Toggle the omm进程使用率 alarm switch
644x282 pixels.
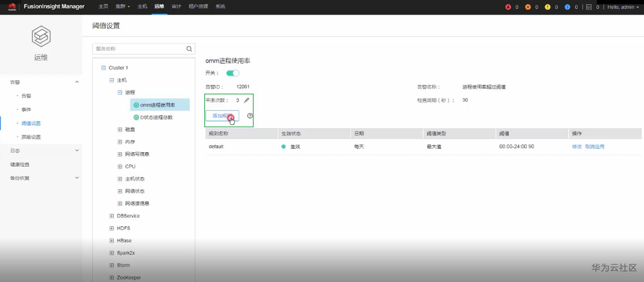click(x=233, y=73)
